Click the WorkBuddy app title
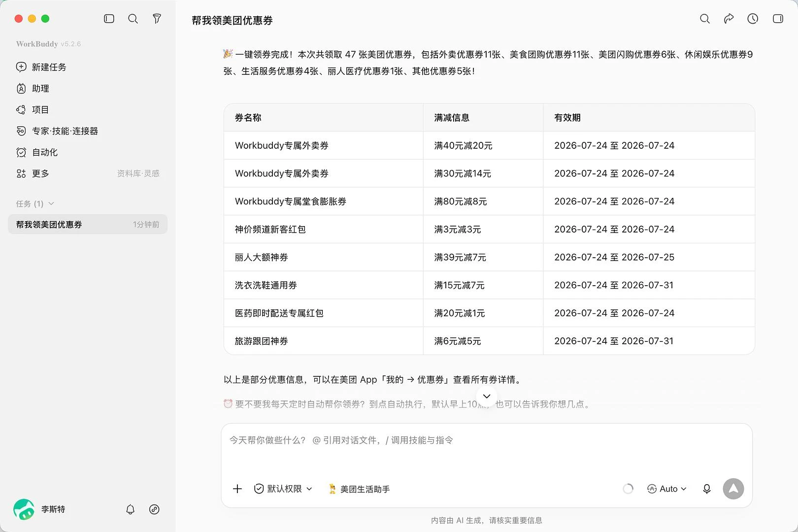Viewport: 798px width, 532px height. [37, 44]
